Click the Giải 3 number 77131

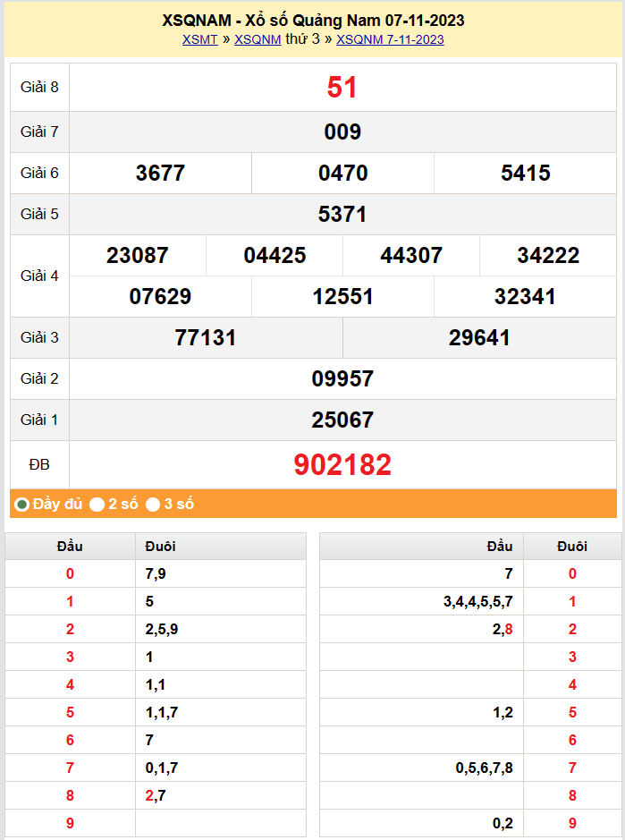point(206,338)
